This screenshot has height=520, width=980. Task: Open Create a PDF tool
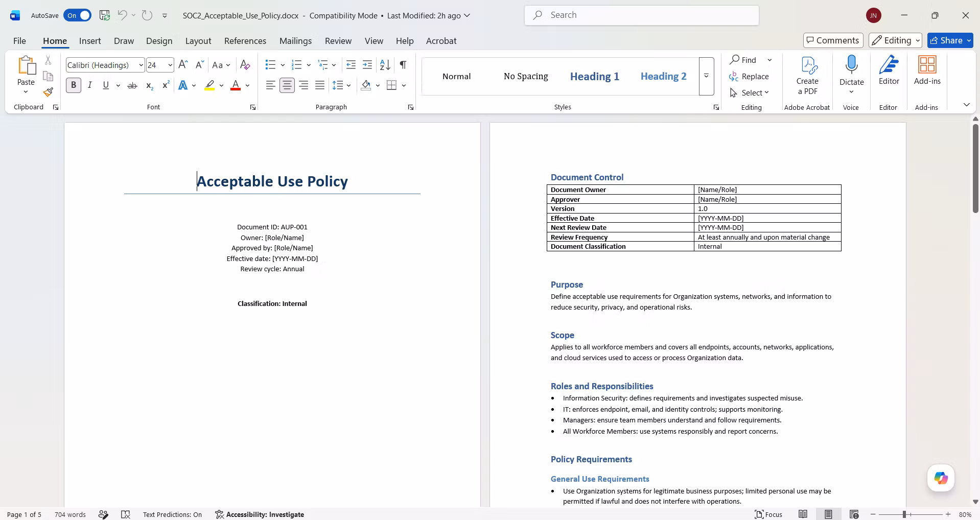[x=807, y=76]
